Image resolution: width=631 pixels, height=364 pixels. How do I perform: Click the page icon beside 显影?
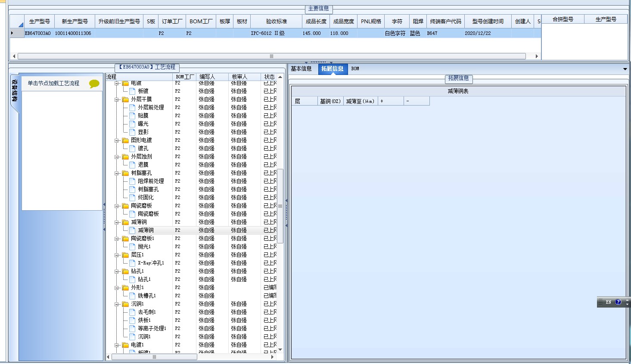132,132
